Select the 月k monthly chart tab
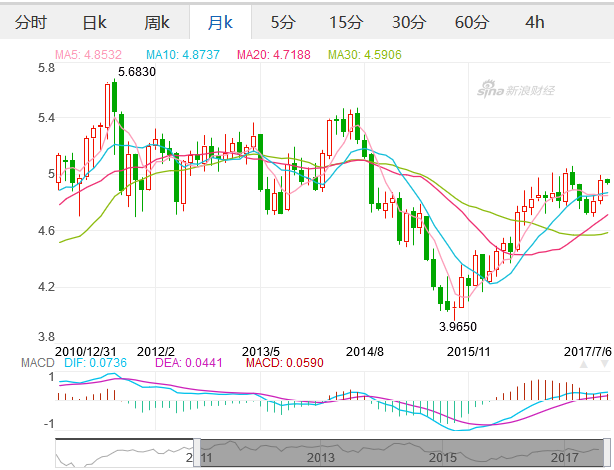Viewport: 614px width, 470px height. click(220, 22)
